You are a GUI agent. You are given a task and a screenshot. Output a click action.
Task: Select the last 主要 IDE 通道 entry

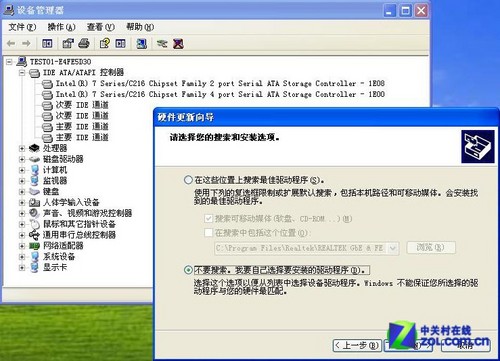pyautogui.click(x=82, y=137)
